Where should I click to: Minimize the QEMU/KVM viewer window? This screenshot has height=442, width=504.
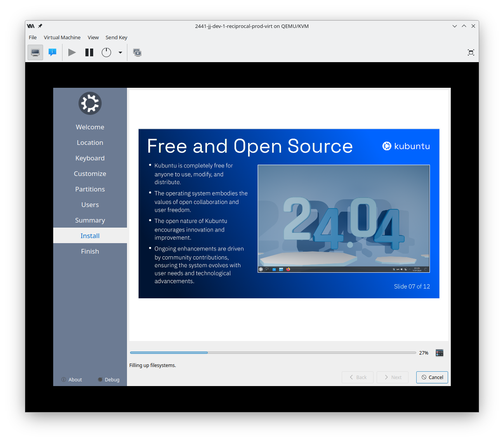pyautogui.click(x=455, y=26)
